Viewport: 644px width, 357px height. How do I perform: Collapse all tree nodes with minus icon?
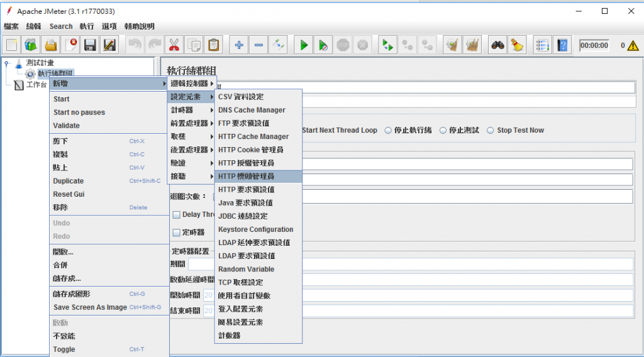(258, 45)
